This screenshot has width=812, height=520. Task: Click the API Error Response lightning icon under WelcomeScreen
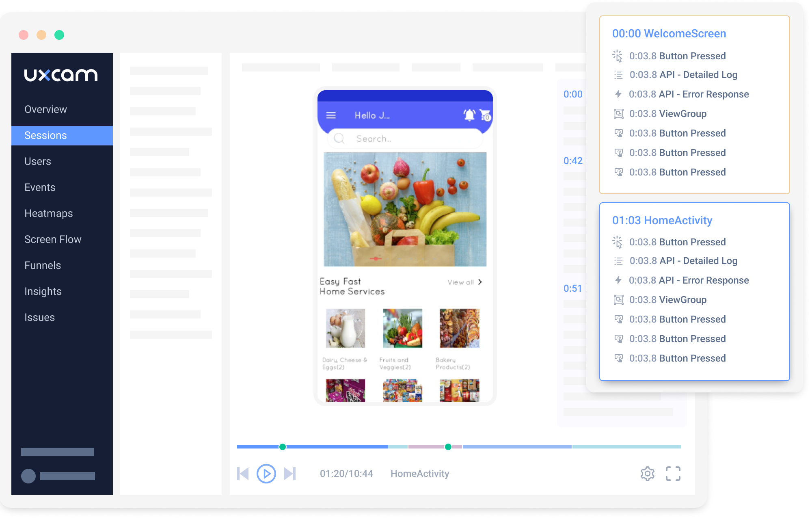point(618,94)
